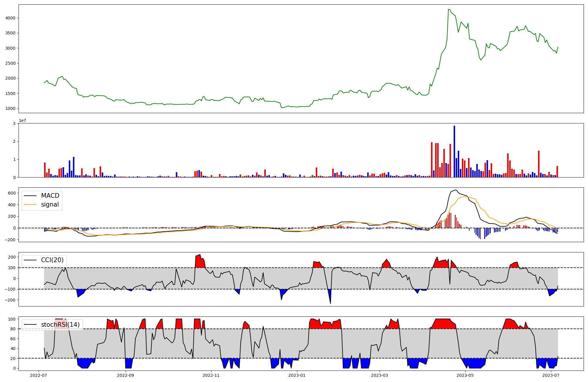Click the 80 tick on stochRSI axis
The height and width of the screenshot is (382, 588).
13,329
